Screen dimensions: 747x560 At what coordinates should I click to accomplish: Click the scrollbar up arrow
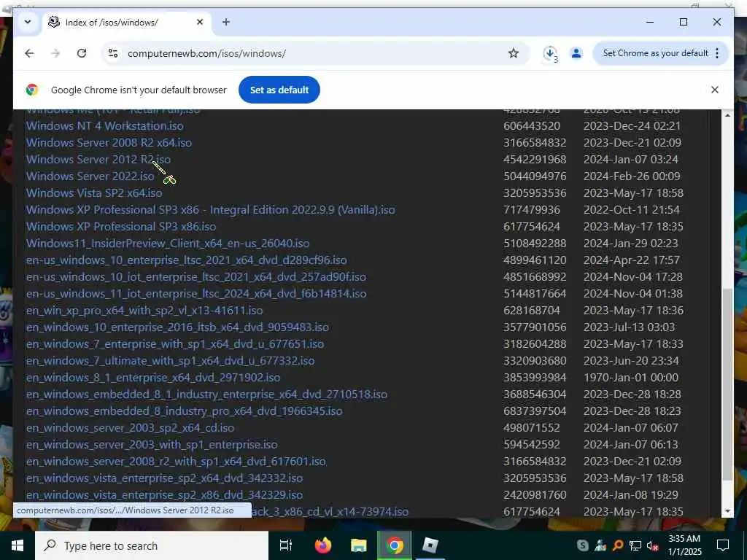(x=727, y=114)
